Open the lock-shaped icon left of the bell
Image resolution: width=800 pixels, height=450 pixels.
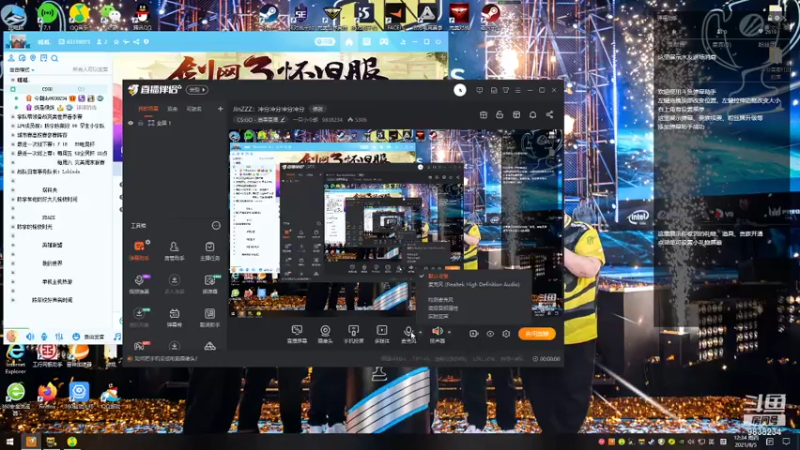coord(499,115)
